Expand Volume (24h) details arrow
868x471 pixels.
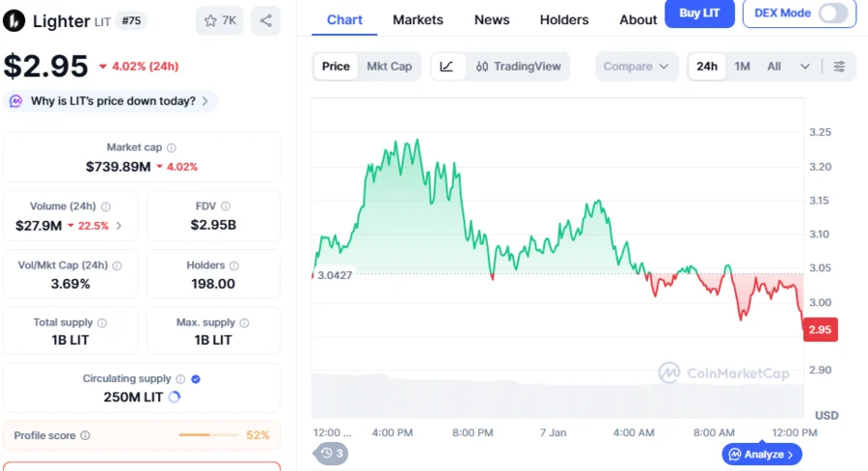tap(119, 226)
